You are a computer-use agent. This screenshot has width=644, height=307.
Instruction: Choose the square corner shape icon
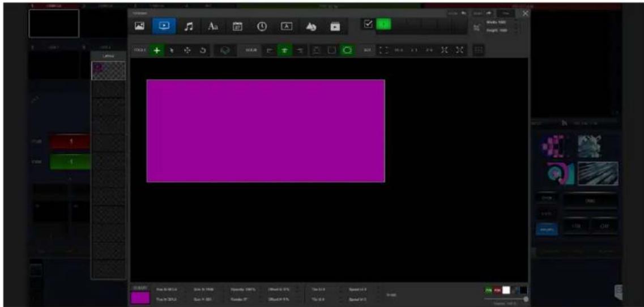[x=332, y=50]
